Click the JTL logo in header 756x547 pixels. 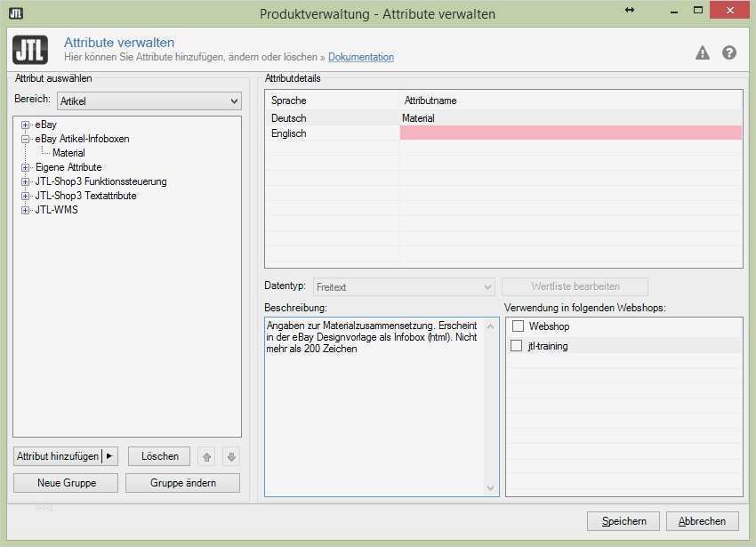tap(30, 50)
